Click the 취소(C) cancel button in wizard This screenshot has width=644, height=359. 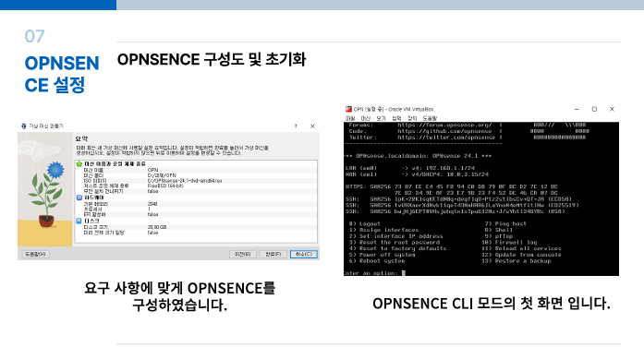(304, 255)
